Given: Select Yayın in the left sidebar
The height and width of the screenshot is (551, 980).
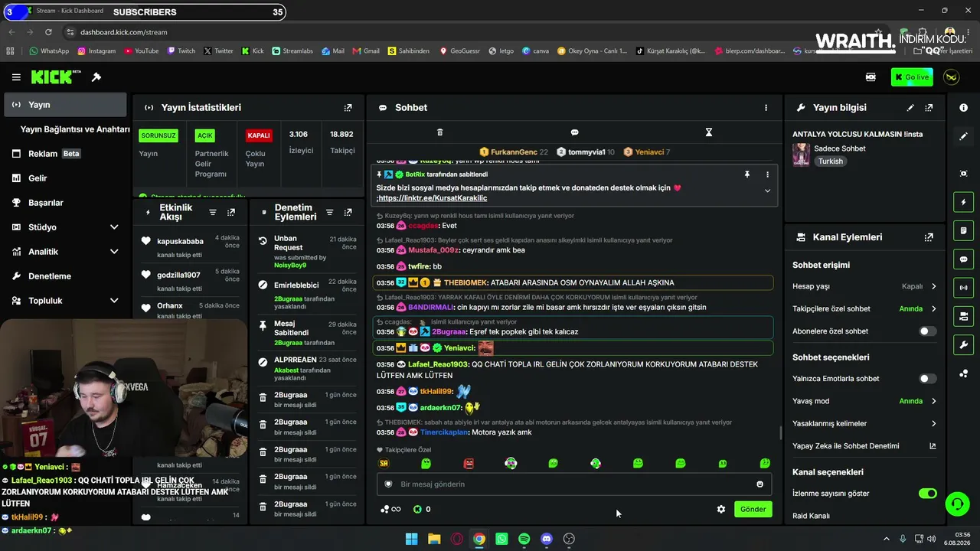Looking at the screenshot, I should point(64,105).
